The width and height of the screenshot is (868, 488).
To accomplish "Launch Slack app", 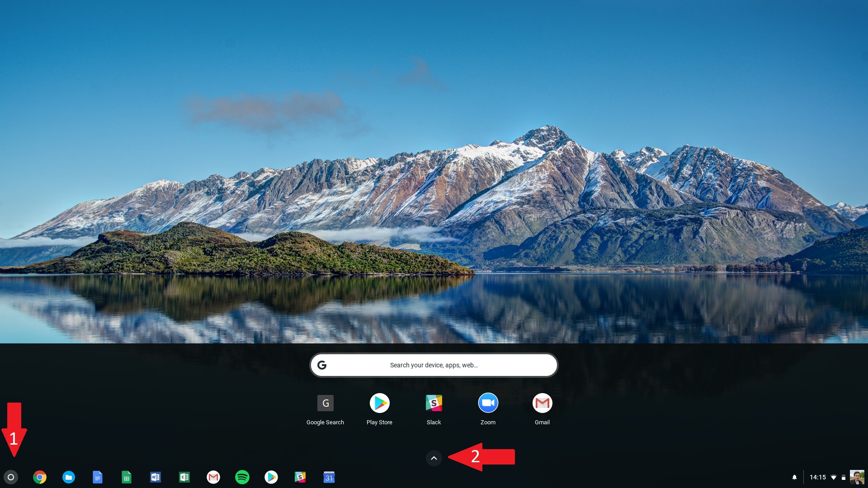I will coord(434,403).
